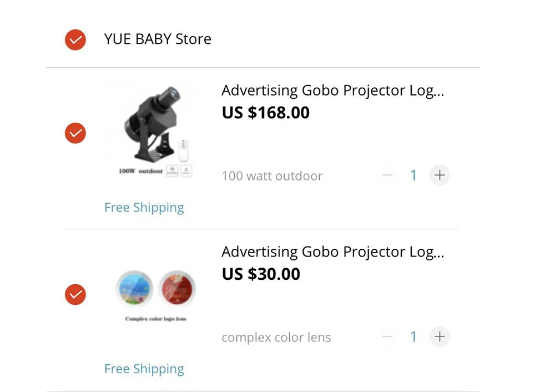Open the 100 watt outdoor variant selector

coord(272,175)
